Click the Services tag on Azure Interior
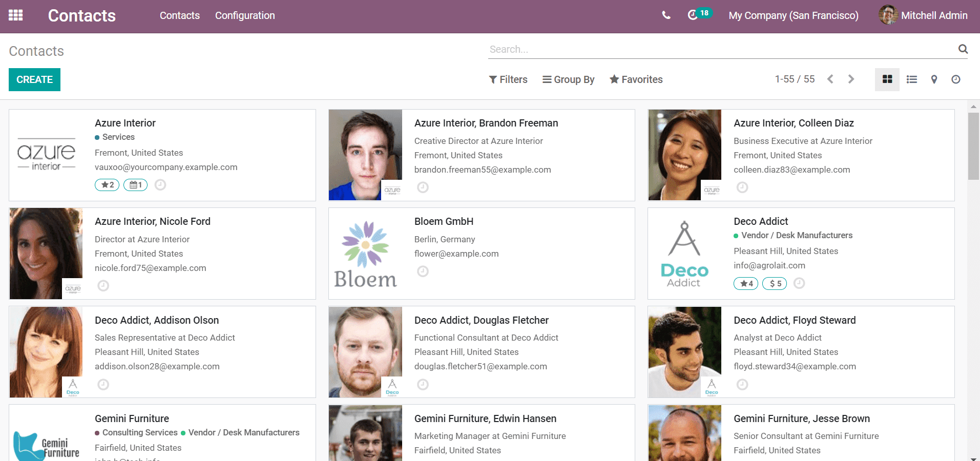This screenshot has height=461, width=980. (x=115, y=137)
